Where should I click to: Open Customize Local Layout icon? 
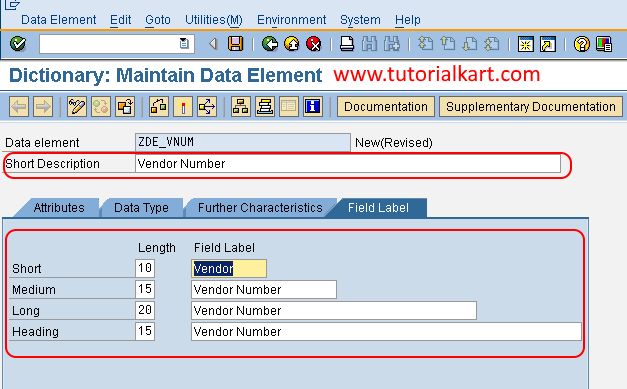tap(604, 44)
